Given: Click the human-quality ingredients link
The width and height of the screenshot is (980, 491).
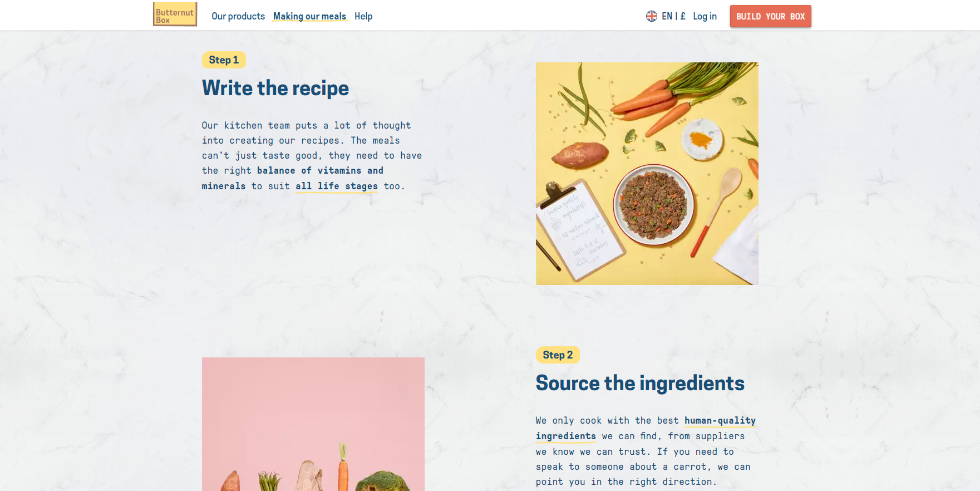Looking at the screenshot, I should [x=646, y=428].
